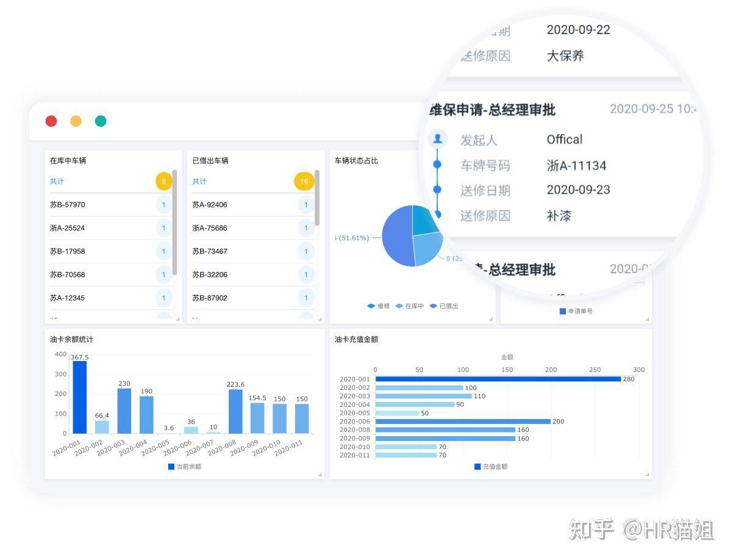Toggle the 维修 legend item
The height and width of the screenshot is (560, 733).
[378, 306]
